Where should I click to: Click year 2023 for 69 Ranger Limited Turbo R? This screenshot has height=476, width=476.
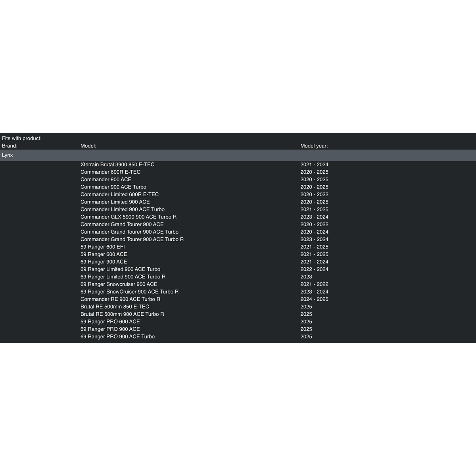(x=306, y=277)
